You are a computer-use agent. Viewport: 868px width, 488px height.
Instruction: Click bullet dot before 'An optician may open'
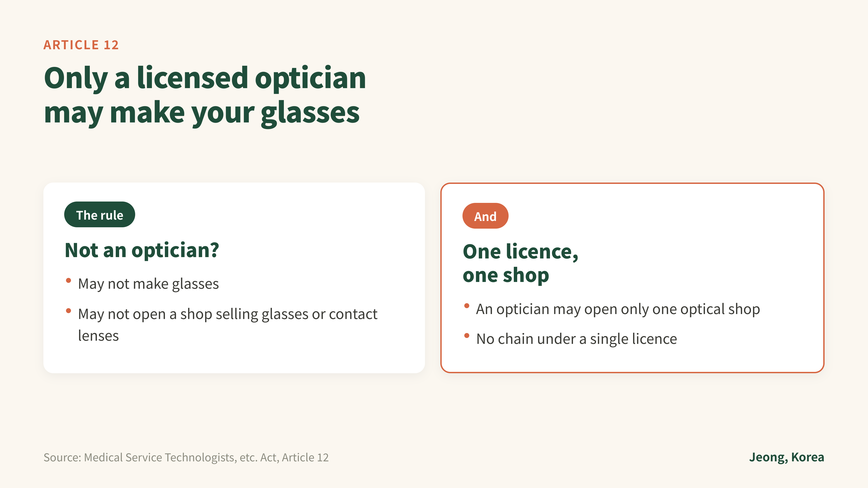point(467,306)
